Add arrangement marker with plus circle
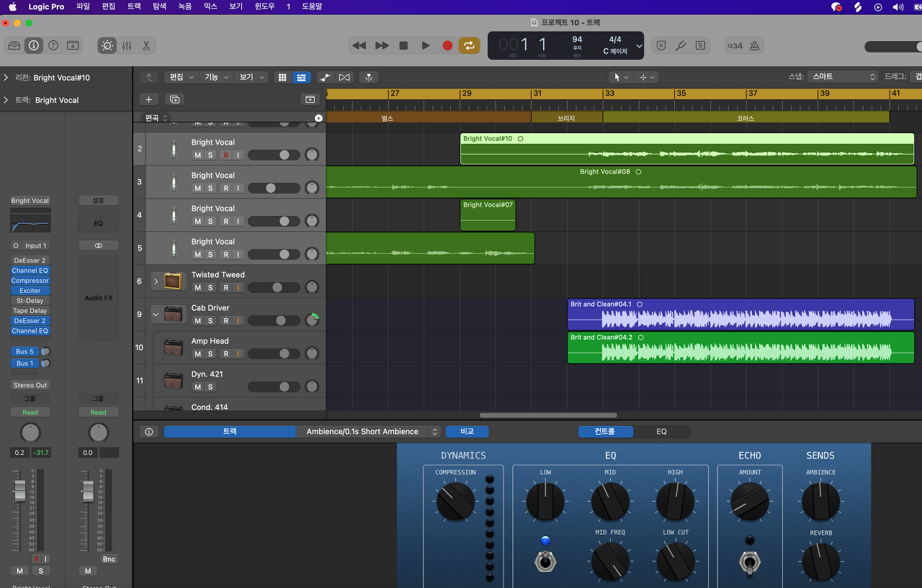The height and width of the screenshot is (588, 922). point(318,118)
